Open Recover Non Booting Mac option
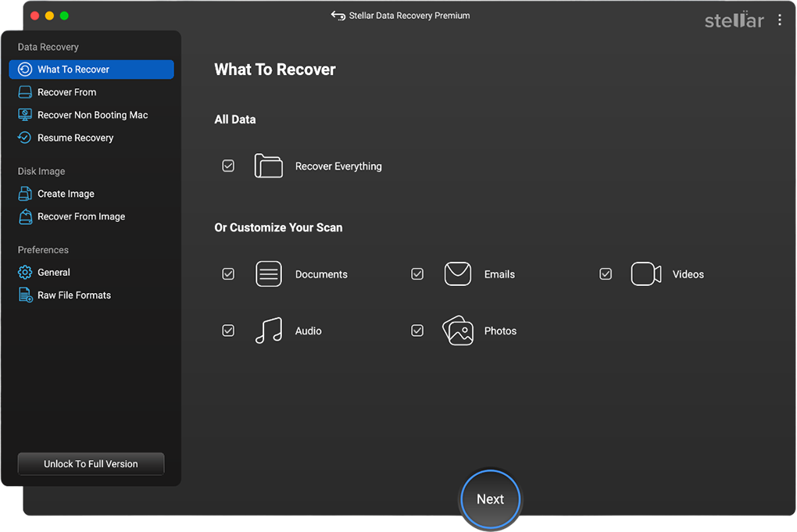Viewport: 797px width, 532px height. (91, 115)
